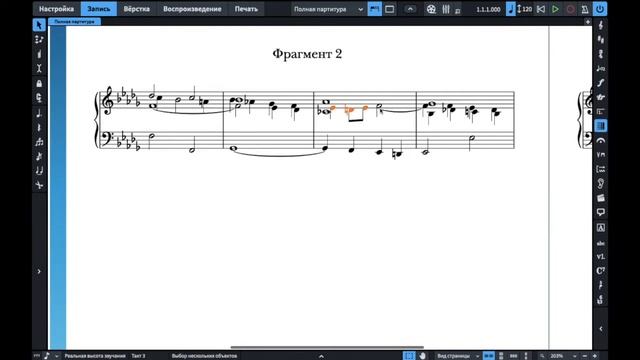Open the Dynamics panel icon
The width and height of the screenshot is (640, 360).
pos(600,83)
